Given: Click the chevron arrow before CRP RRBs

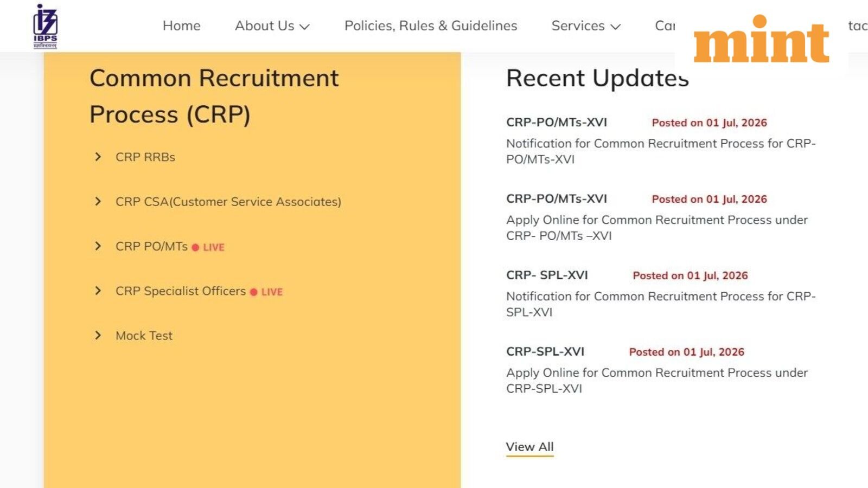Looking at the screenshot, I should [98, 157].
